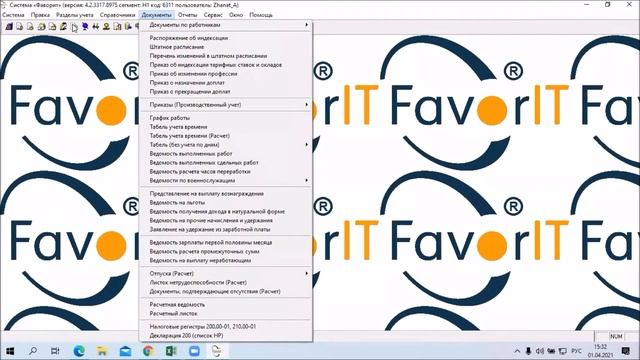Open Excel from the taskbar
Viewport: 640px width, 360px height.
[x=171, y=351]
